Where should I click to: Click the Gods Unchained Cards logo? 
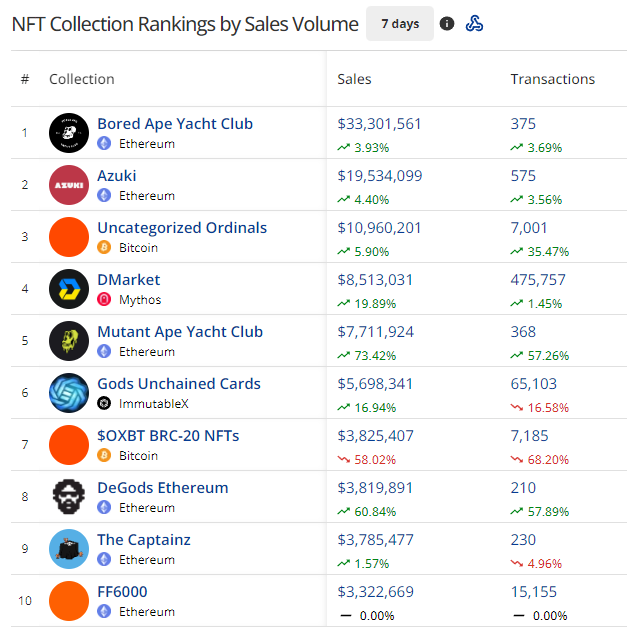click(x=69, y=393)
